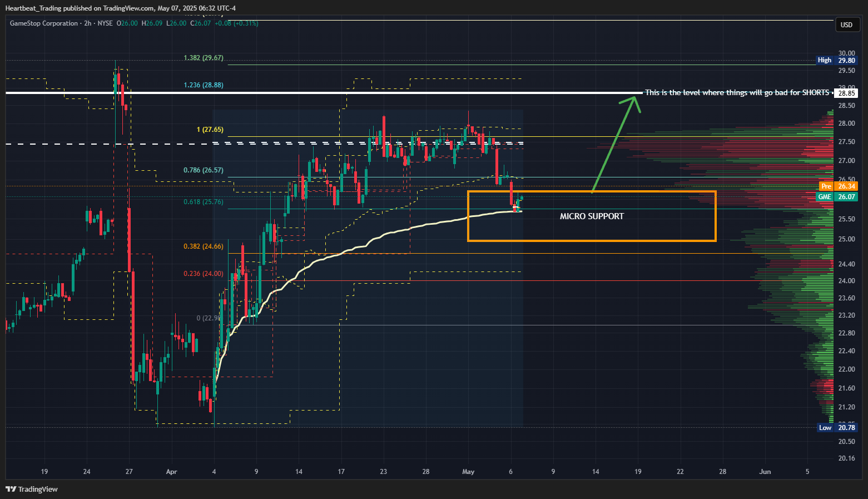
Task: Click the May date axis label
Action: pyautogui.click(x=469, y=472)
